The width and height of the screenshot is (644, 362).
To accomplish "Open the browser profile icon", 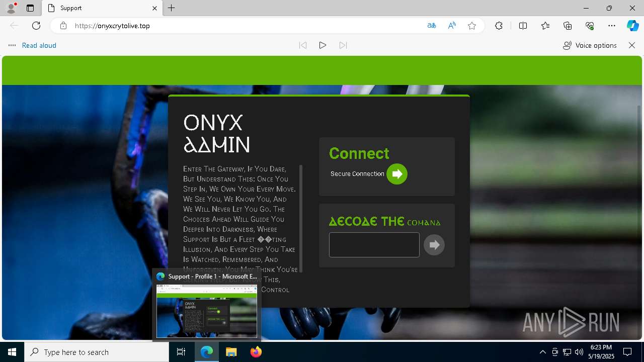I will 11,8.
